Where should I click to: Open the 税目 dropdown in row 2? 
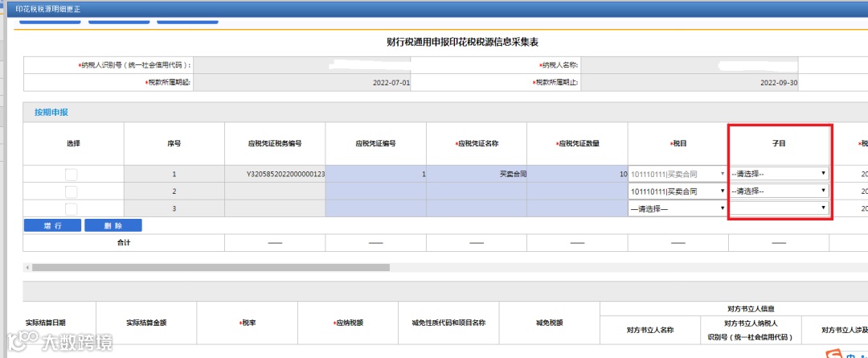click(x=678, y=191)
